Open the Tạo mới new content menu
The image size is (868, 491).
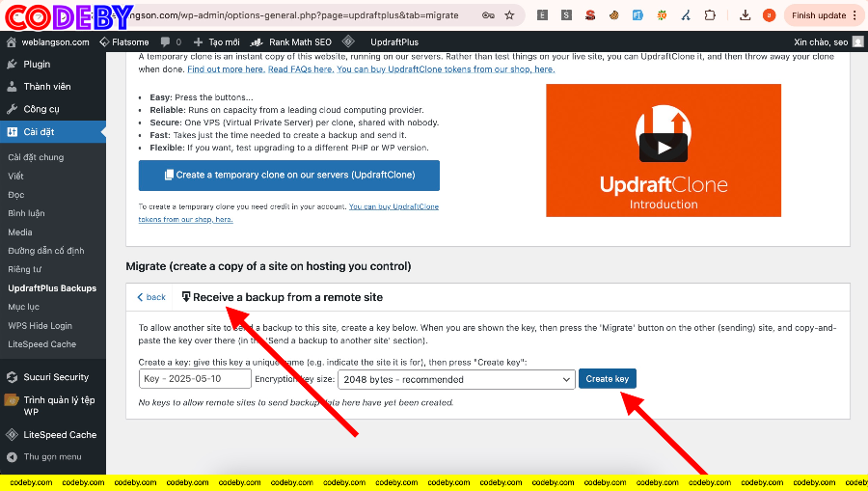216,42
